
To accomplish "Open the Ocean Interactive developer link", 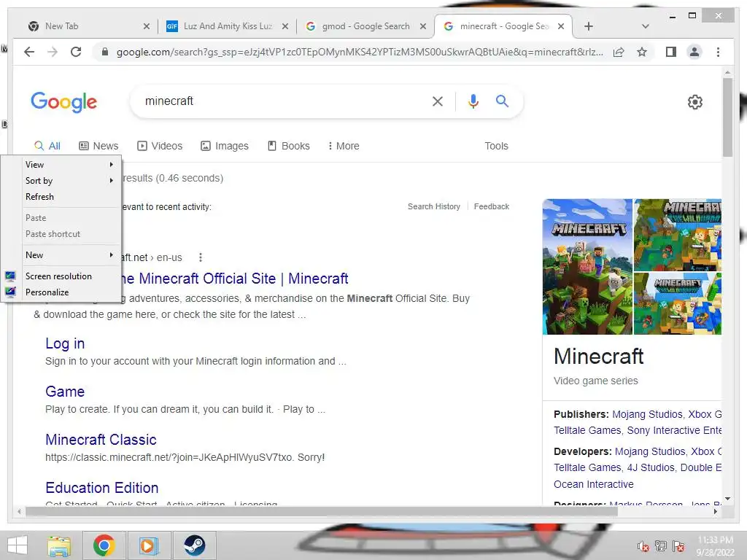I will click(594, 484).
